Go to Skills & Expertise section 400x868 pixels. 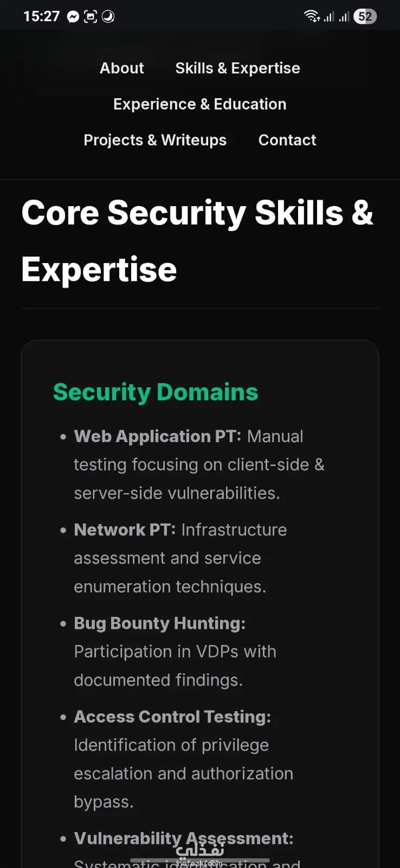pyautogui.click(x=237, y=68)
